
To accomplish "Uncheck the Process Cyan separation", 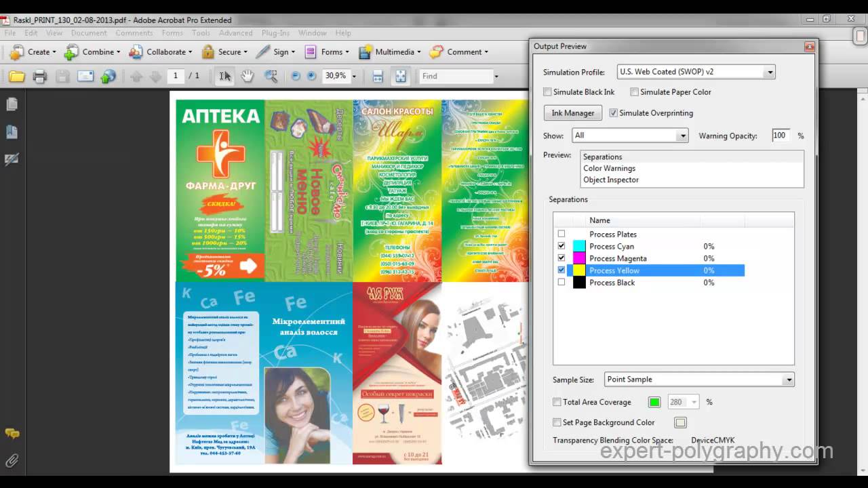I will [x=561, y=246].
